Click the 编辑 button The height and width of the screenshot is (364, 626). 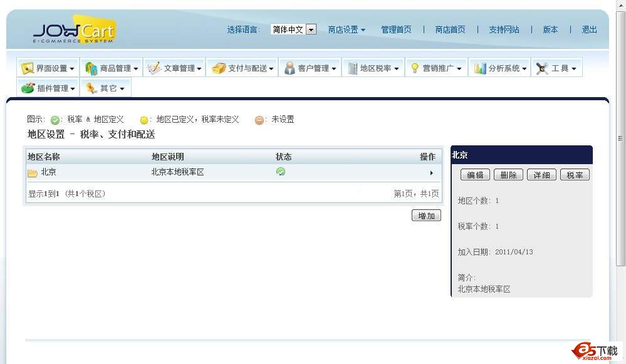coord(475,175)
